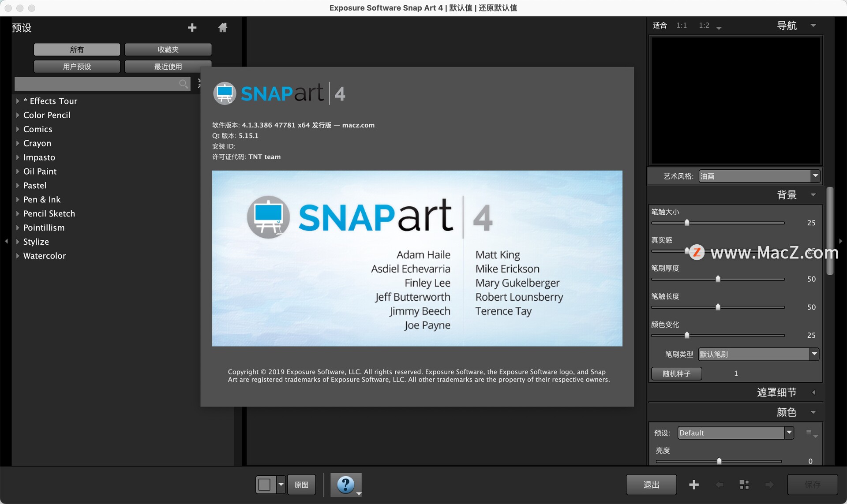Open the help question mark button
This screenshot has height=504, width=847.
click(345, 485)
